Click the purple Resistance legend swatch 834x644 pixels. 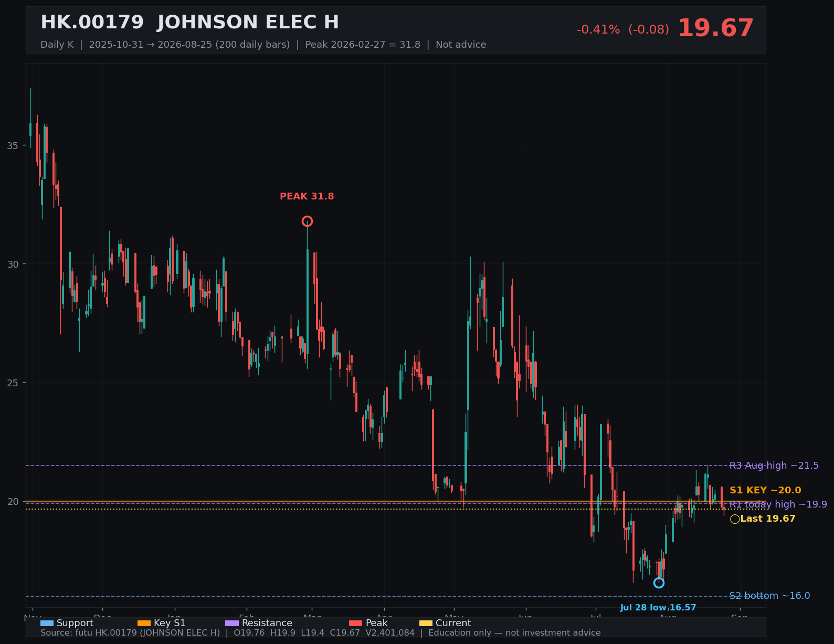coord(232,623)
